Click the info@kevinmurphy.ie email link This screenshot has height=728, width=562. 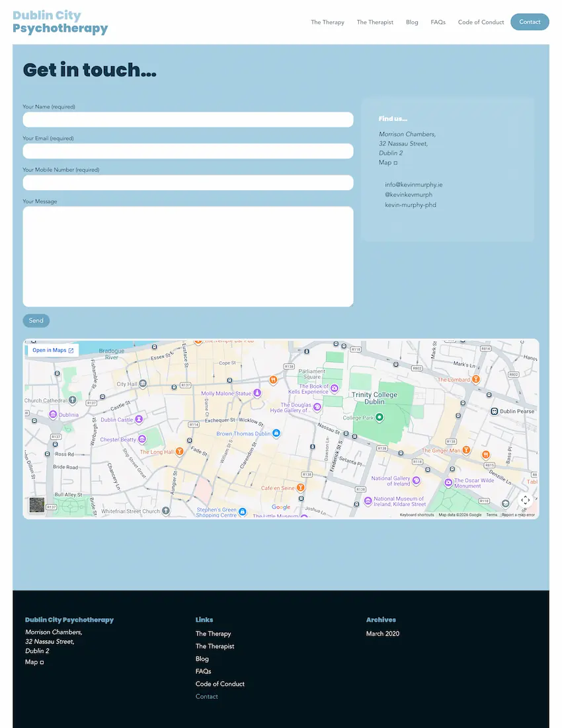413,184
